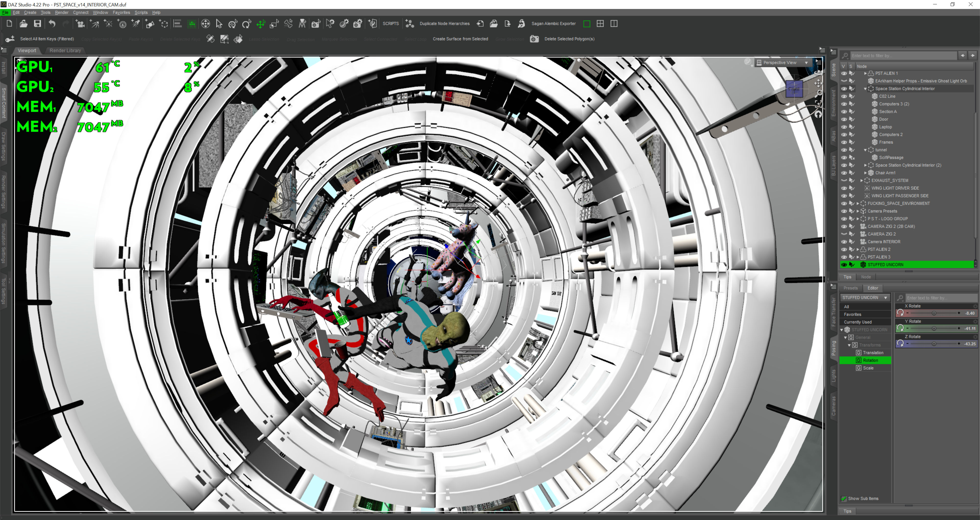Toggle visibility eye for Laptop node
Image resolution: width=980 pixels, height=520 pixels.
[844, 127]
